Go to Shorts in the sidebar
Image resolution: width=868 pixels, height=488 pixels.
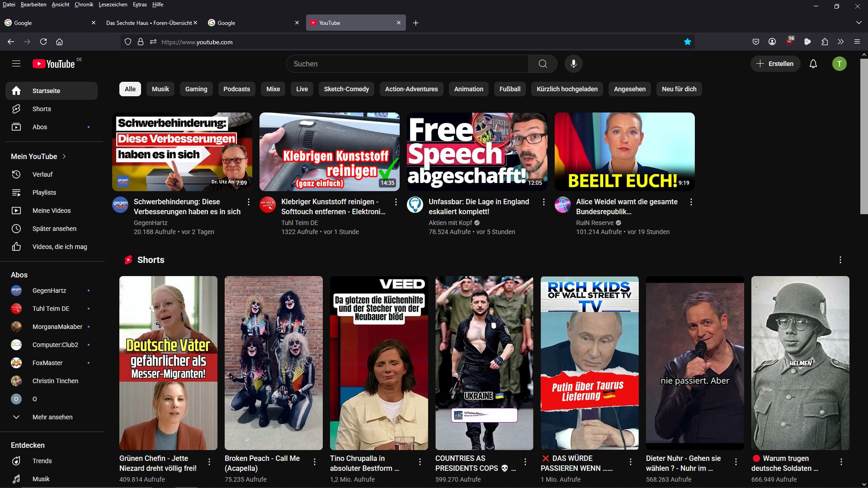(52, 109)
